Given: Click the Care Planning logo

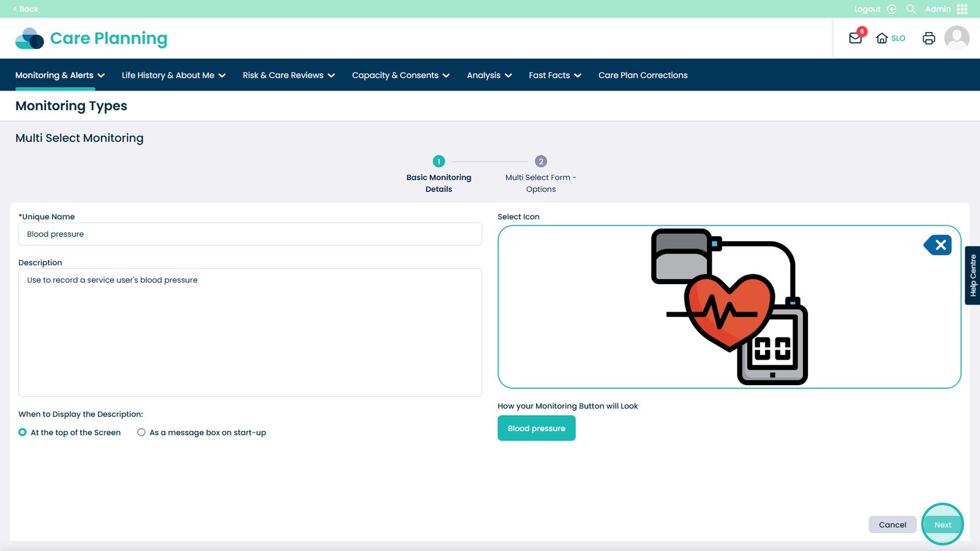Looking at the screenshot, I should click(x=91, y=38).
